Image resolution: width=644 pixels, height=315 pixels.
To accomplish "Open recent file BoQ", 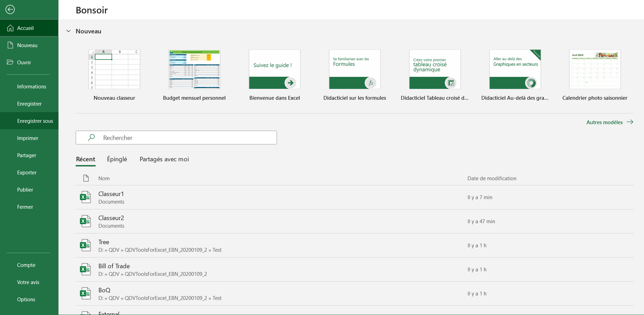I will (355, 294).
